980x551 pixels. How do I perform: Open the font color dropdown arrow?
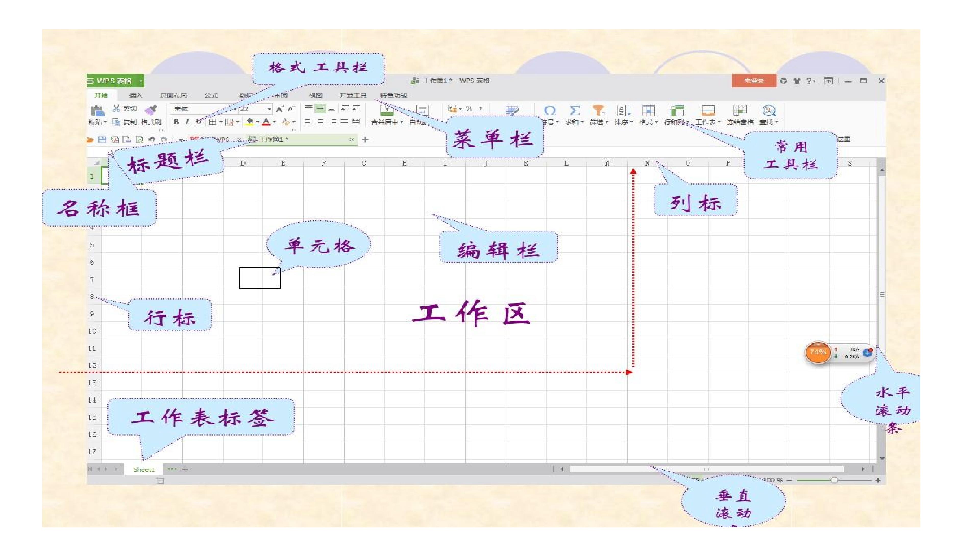(274, 122)
